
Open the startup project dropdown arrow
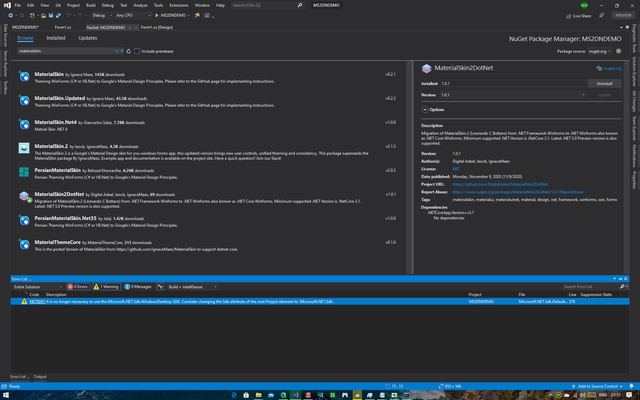(189, 16)
